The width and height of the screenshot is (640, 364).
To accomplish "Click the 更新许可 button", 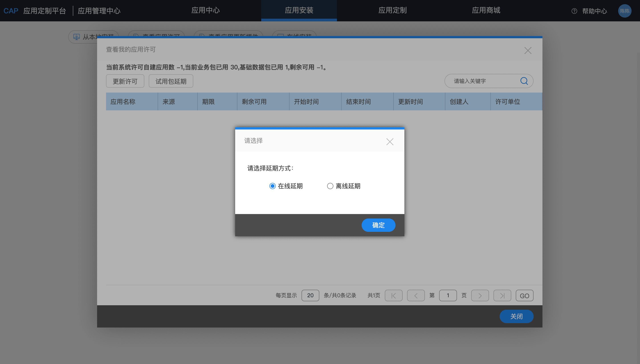I will click(x=125, y=81).
